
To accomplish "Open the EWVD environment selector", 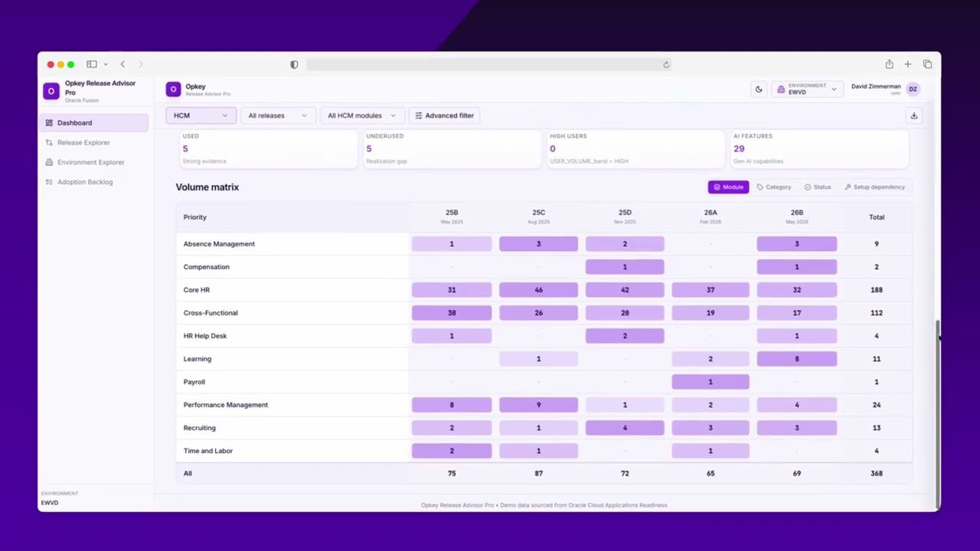I will coord(807,90).
